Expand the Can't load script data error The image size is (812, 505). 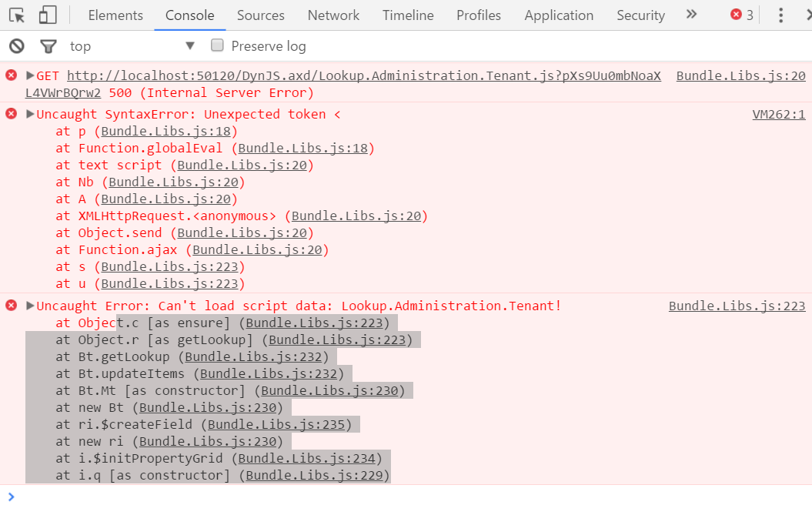(31, 306)
